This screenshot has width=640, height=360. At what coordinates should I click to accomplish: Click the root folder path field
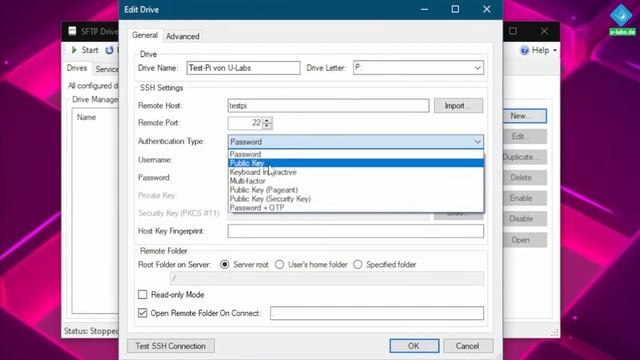[x=327, y=278]
